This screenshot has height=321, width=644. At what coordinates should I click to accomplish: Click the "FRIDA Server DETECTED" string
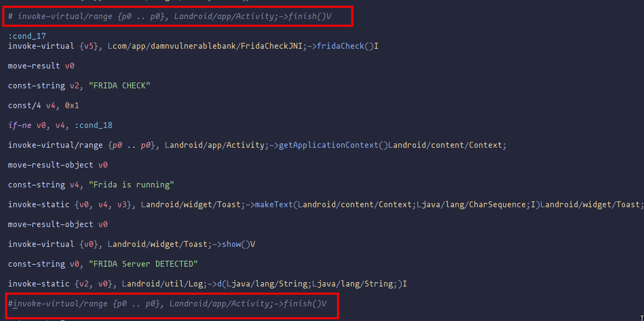[143, 264]
